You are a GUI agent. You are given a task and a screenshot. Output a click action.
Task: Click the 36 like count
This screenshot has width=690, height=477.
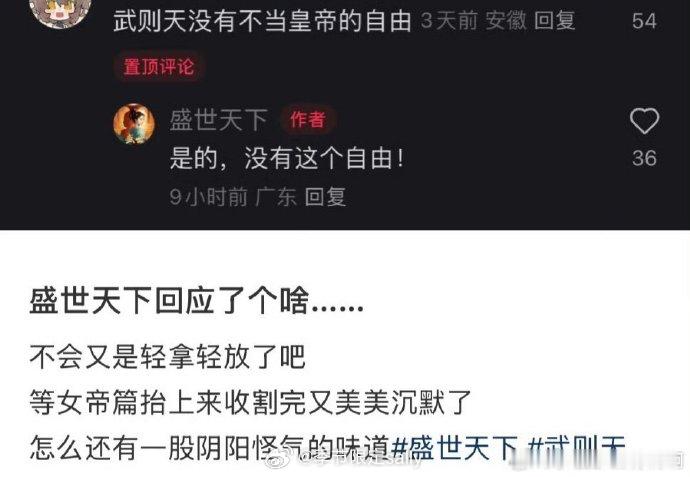(x=644, y=158)
